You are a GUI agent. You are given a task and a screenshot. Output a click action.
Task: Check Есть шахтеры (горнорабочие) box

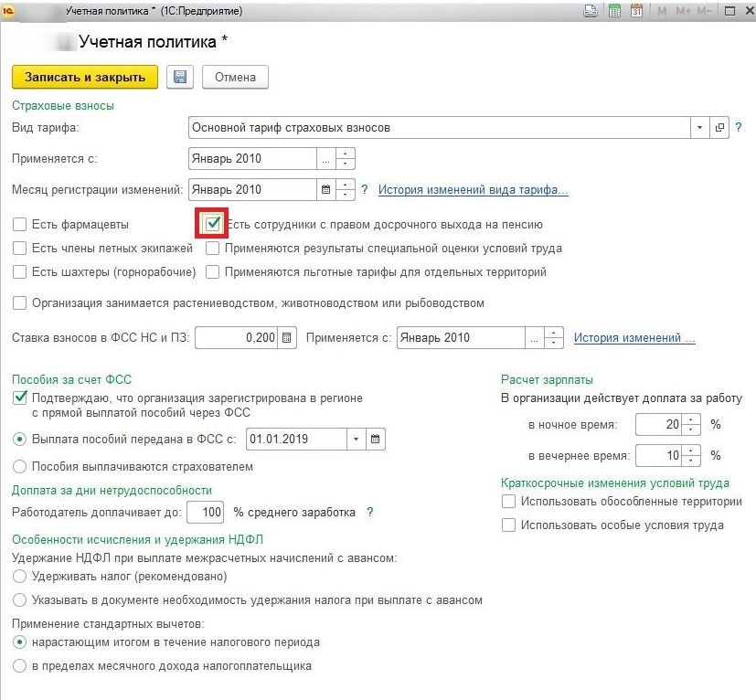[19, 272]
